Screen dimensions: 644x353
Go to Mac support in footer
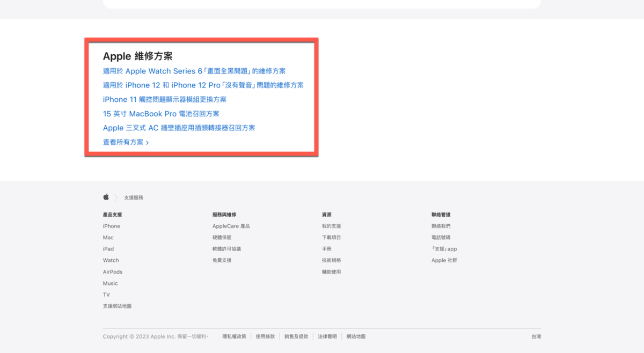108,238
